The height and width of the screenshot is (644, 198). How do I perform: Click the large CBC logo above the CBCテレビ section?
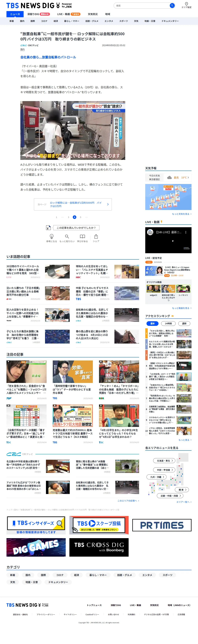[14, 454]
